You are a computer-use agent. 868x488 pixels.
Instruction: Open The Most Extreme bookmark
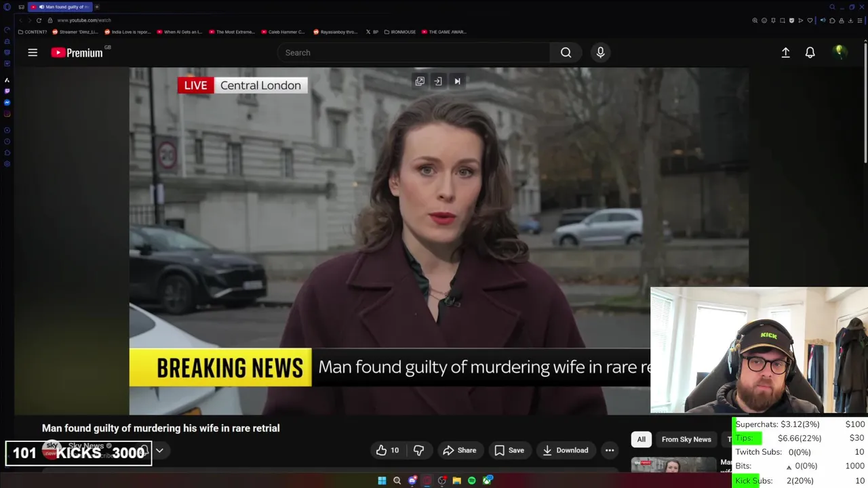point(232,32)
